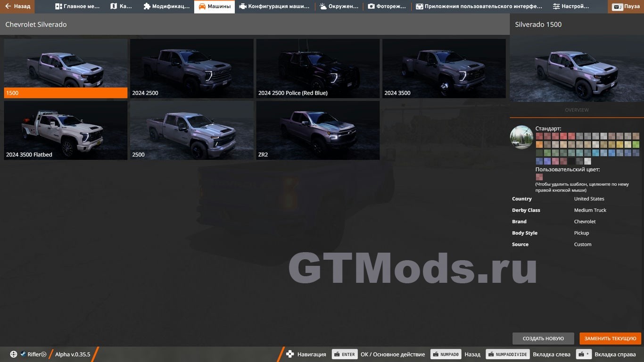This screenshot has width=644, height=362.
Task: Click the NUMPAD0 key hint for Назад
Action: (x=446, y=354)
